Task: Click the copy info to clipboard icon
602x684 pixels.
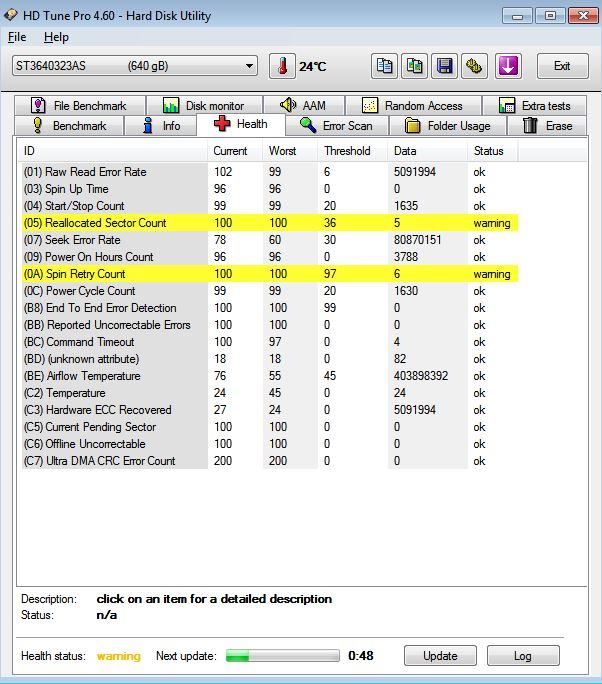Action: (x=384, y=66)
